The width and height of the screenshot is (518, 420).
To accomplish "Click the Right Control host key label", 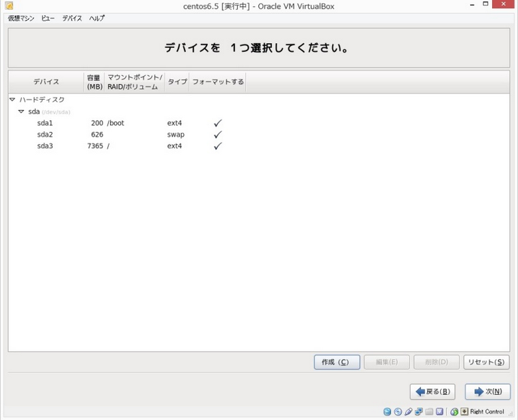I will point(487,412).
